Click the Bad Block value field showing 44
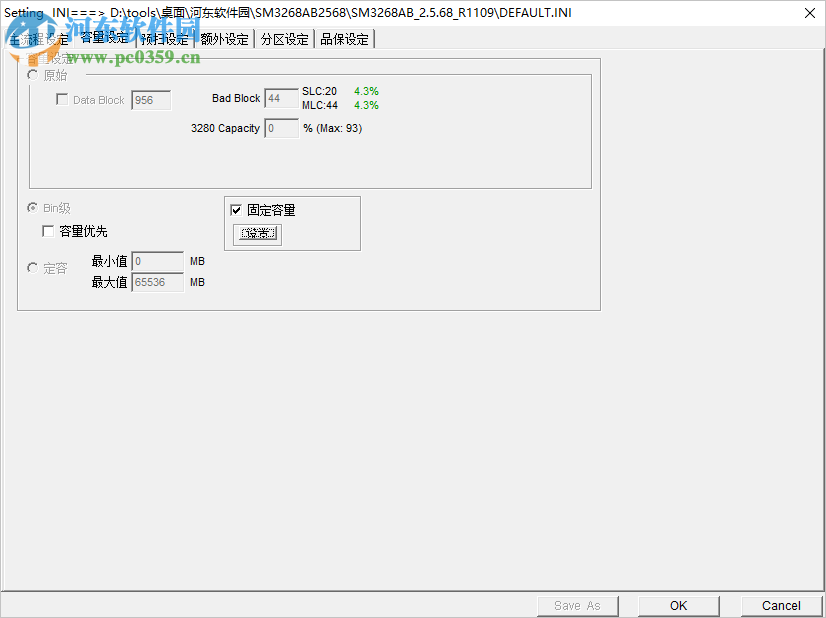Viewport: 826px width, 618px height. click(x=281, y=98)
